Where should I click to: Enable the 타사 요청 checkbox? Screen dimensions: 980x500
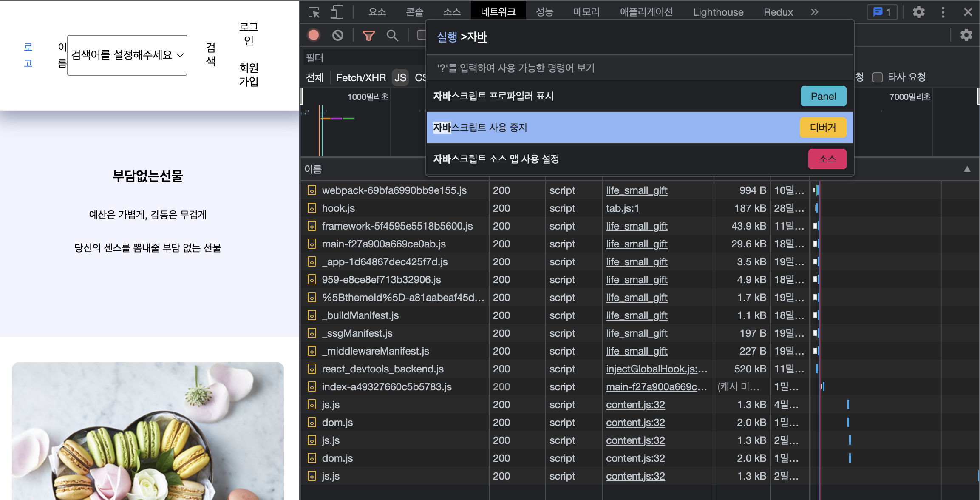(878, 77)
